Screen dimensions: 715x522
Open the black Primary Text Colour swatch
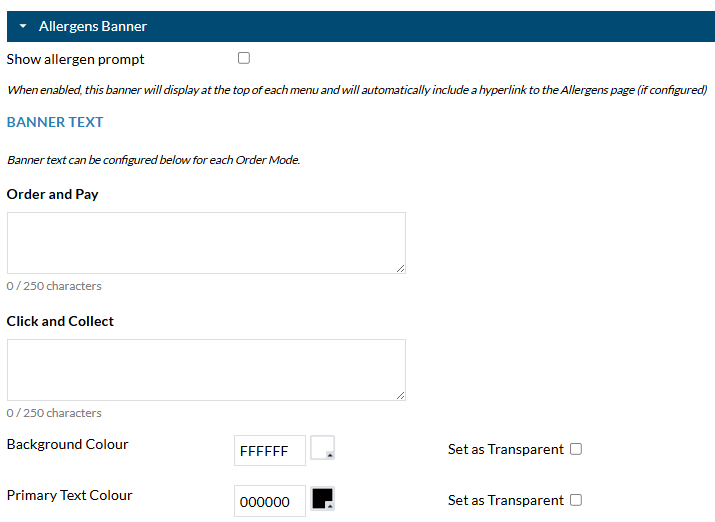point(322,498)
